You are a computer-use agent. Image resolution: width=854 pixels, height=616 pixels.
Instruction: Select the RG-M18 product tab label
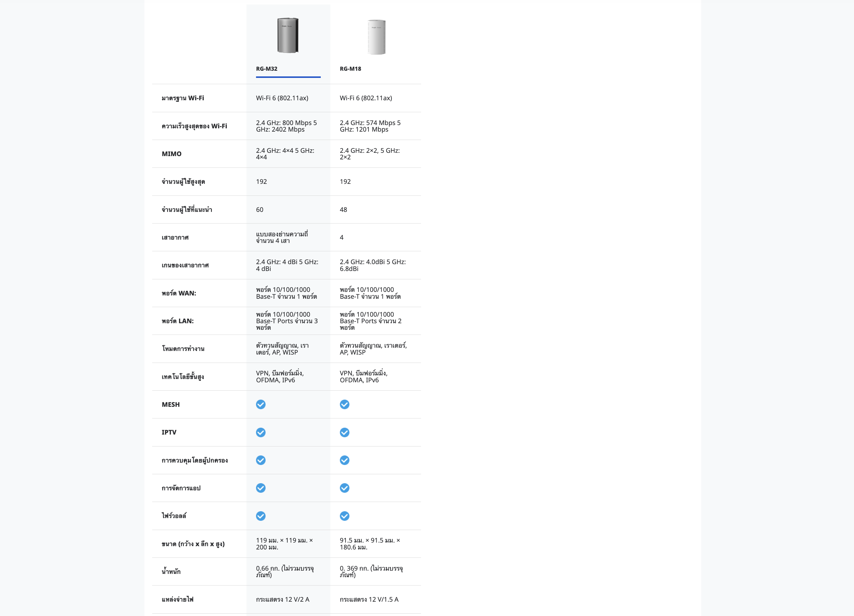coord(350,69)
